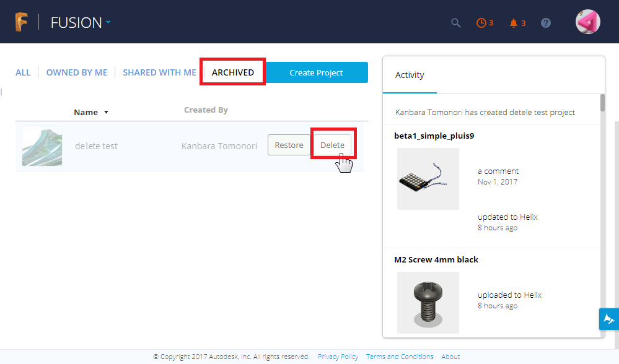Screen dimensions: 619x364
Task: Open the job status clock icon
Action: [481, 23]
